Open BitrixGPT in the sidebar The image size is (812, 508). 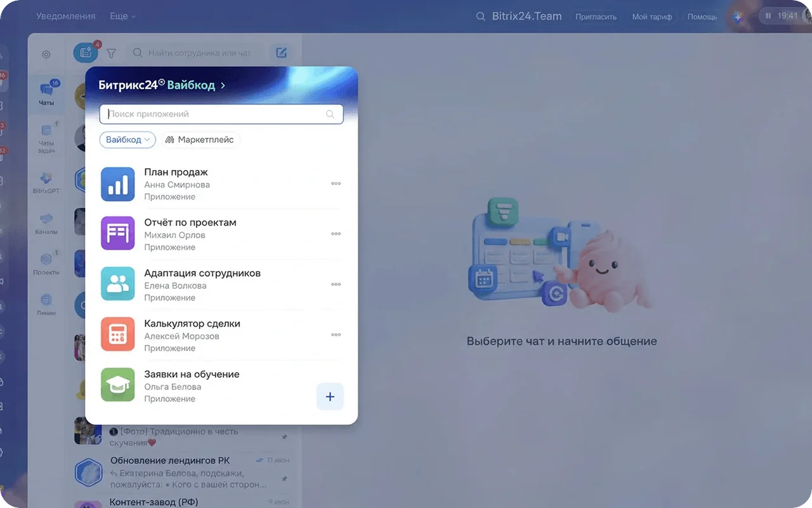[46, 182]
